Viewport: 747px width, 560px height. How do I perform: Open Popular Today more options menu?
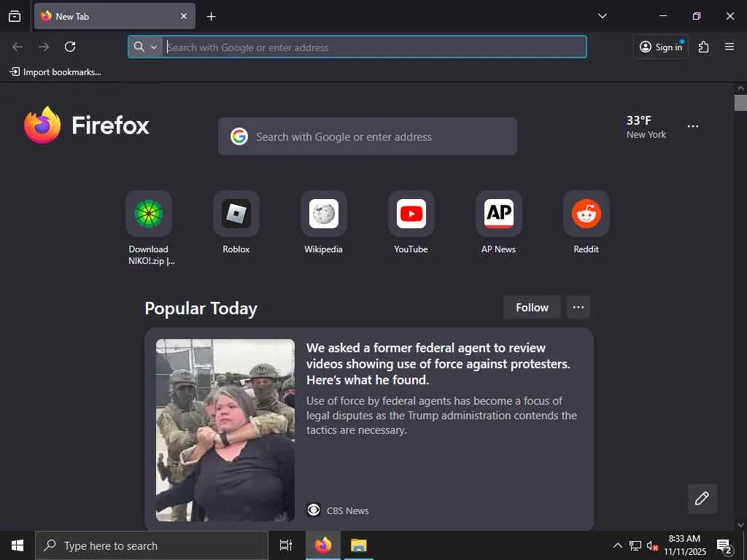(x=578, y=307)
